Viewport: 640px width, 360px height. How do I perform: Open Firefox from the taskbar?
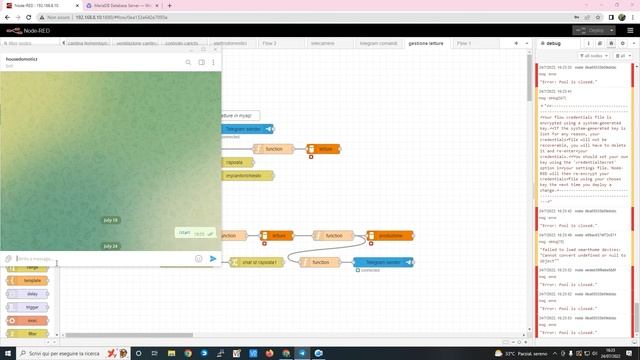click(269, 353)
